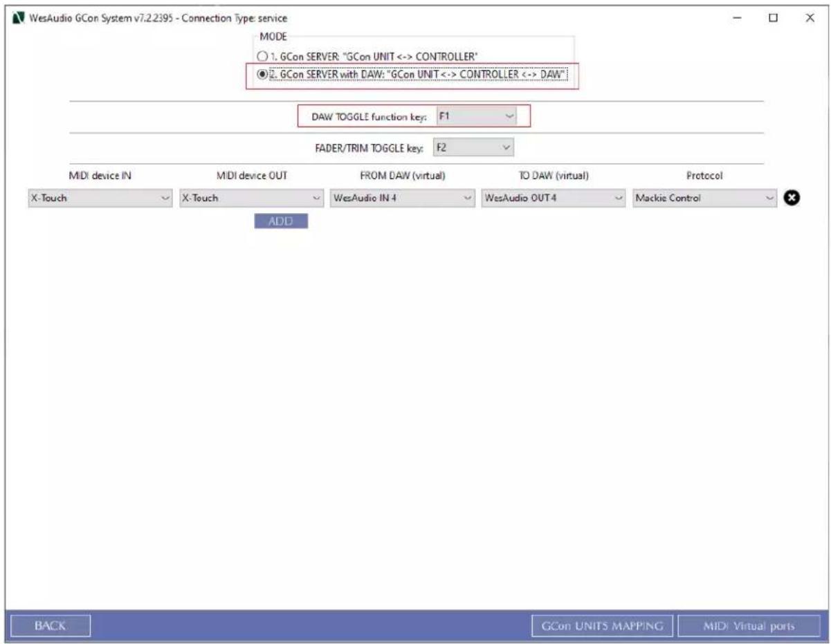Screen dimensions: 831x644
Task: Open the Protocol Mackie Control dropdown
Action: 704,199
